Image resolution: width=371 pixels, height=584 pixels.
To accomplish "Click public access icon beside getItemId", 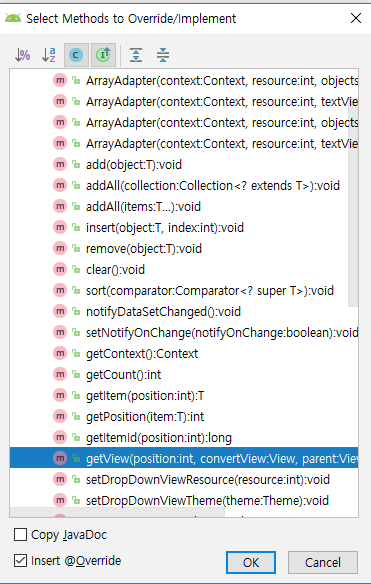I will 76,437.
